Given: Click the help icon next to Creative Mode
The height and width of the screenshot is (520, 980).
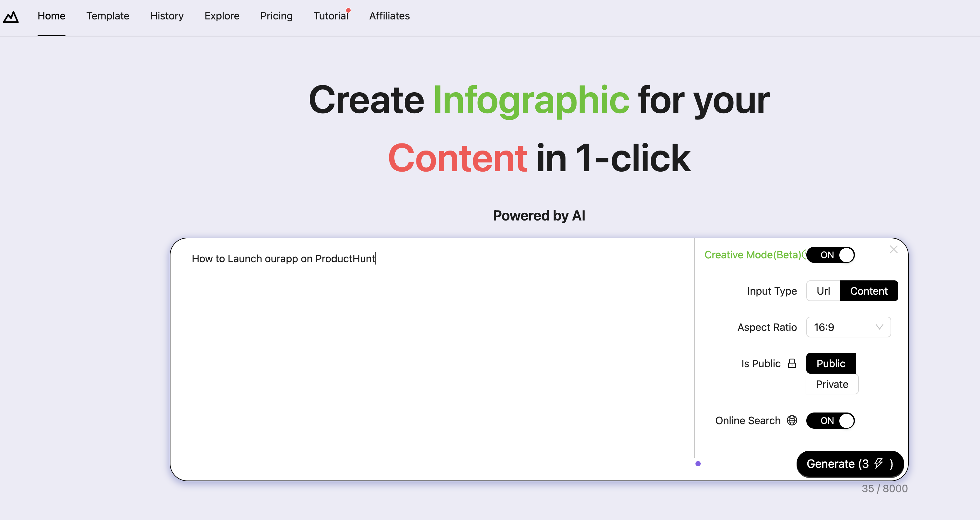Looking at the screenshot, I should point(804,254).
